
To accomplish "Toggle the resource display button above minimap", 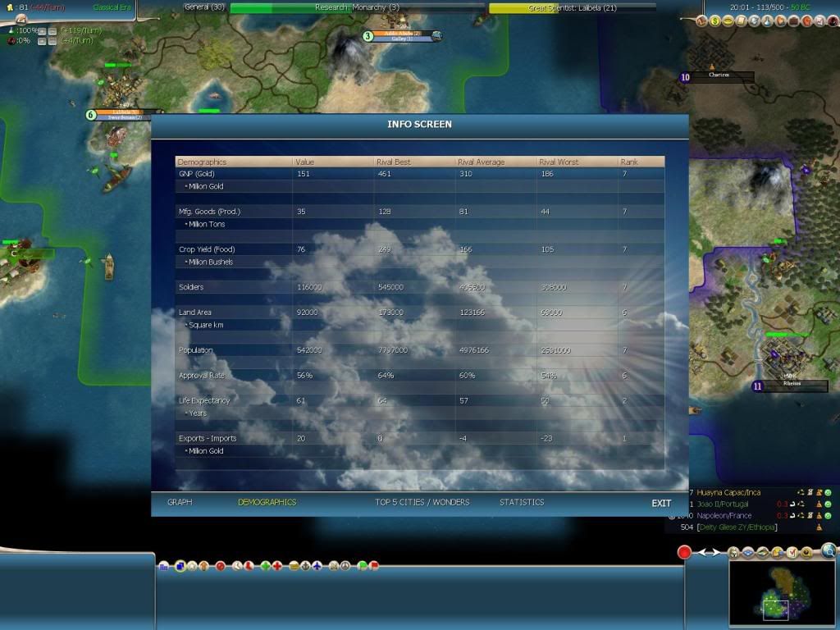I will 806,552.
